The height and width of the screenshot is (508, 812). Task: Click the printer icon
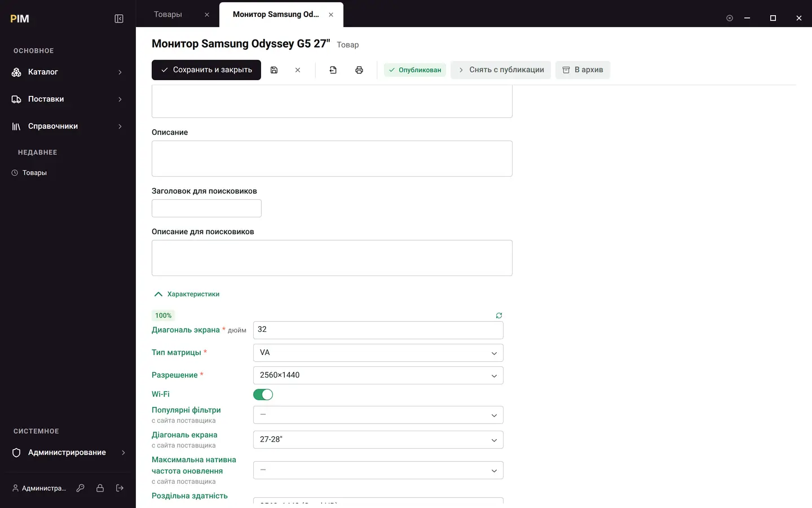[359, 70]
